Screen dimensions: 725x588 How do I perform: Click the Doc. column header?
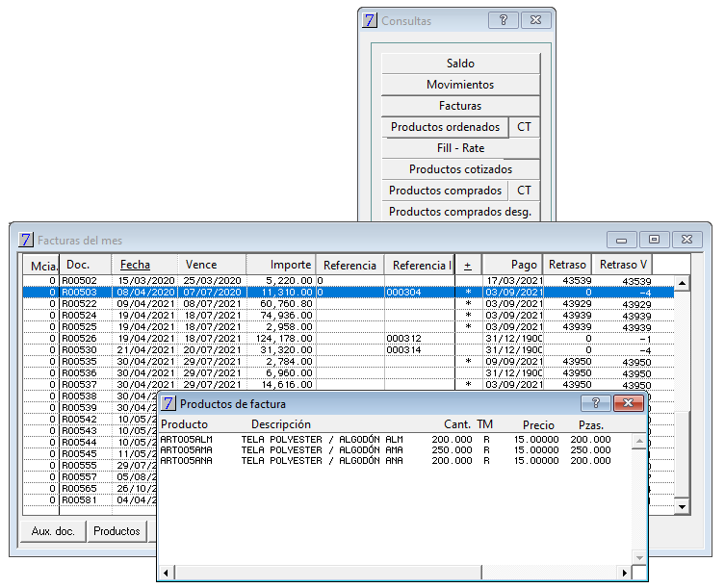[86, 265]
